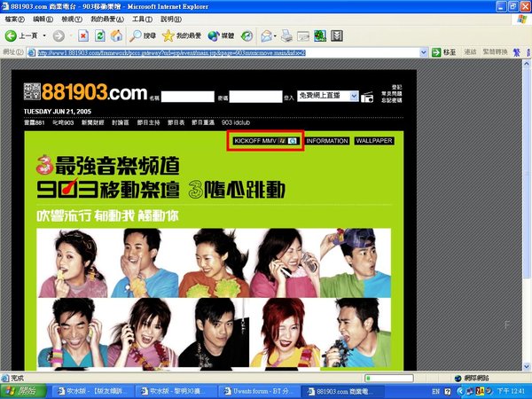Open the 雷霆881 navigation link
Viewport: 532px width, 399px height.
pyautogui.click(x=35, y=122)
